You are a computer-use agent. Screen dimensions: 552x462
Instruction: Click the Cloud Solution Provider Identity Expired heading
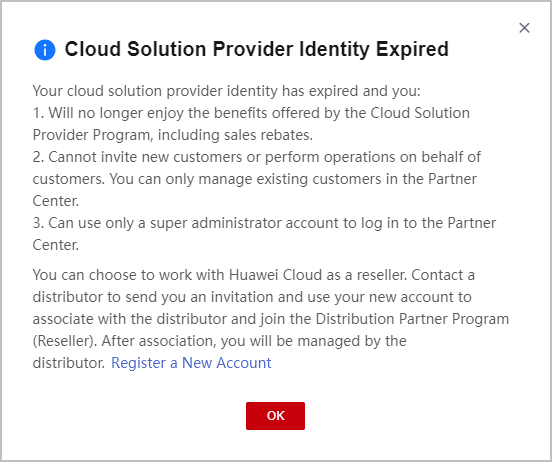point(257,49)
